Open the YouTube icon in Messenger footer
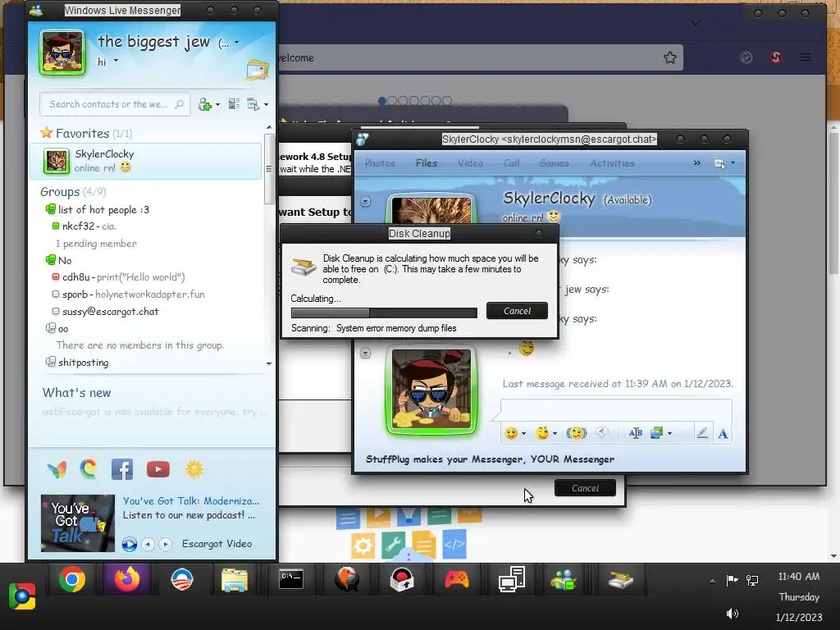 click(x=158, y=469)
